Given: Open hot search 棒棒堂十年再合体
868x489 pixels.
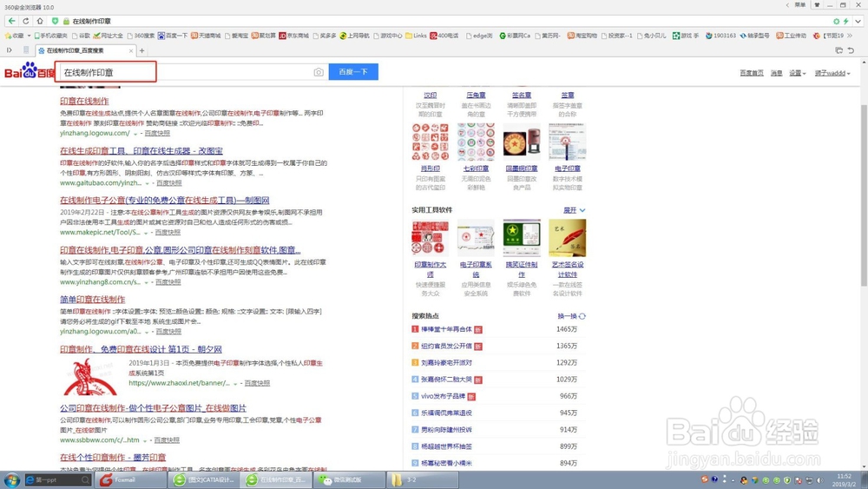Looking at the screenshot, I should (x=446, y=329).
